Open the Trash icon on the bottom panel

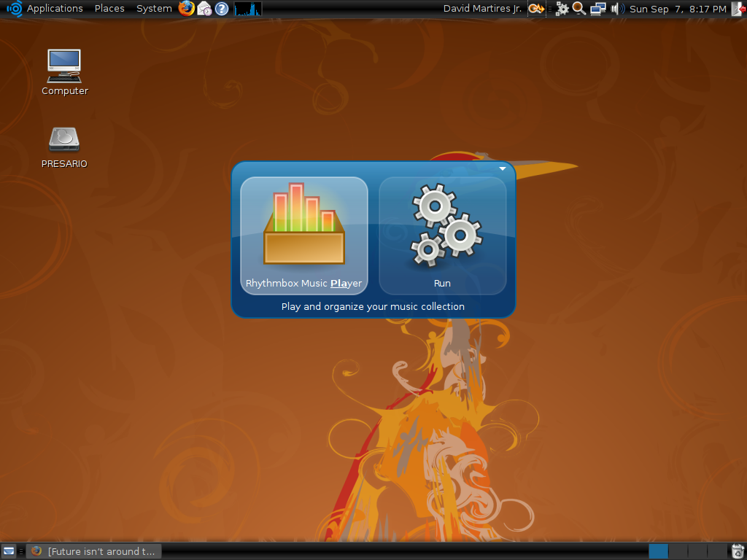[x=738, y=551]
